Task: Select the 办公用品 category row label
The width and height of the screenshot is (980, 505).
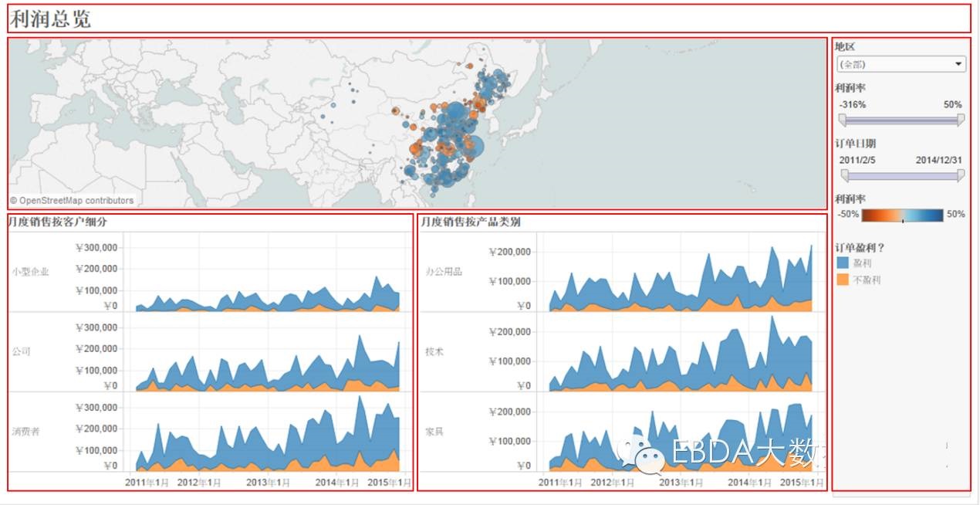Action: (x=444, y=272)
